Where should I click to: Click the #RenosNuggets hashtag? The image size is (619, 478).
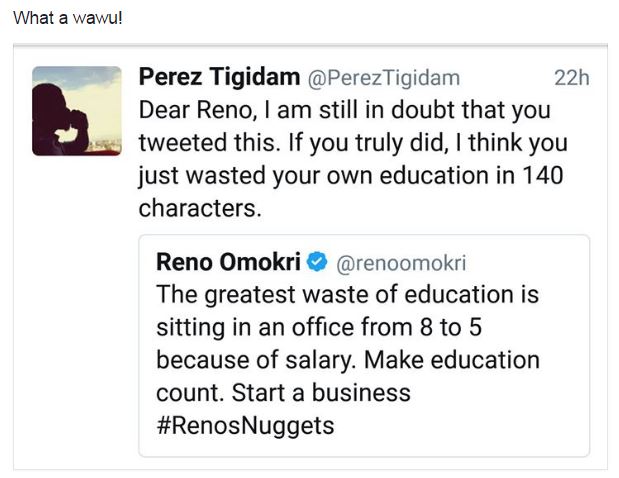[245, 424]
